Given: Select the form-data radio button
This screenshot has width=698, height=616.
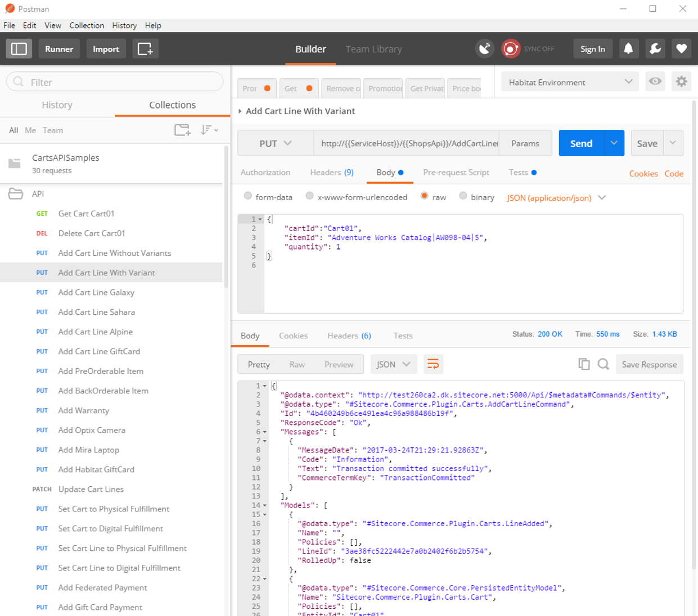Looking at the screenshot, I should [x=248, y=196].
